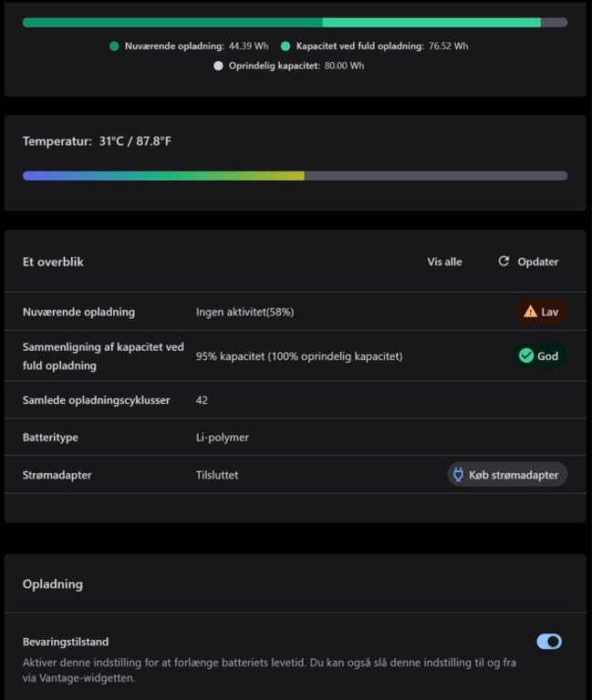Image resolution: width=592 pixels, height=700 pixels.
Task: Click the Temperatur 31°C reading
Action: [95, 141]
